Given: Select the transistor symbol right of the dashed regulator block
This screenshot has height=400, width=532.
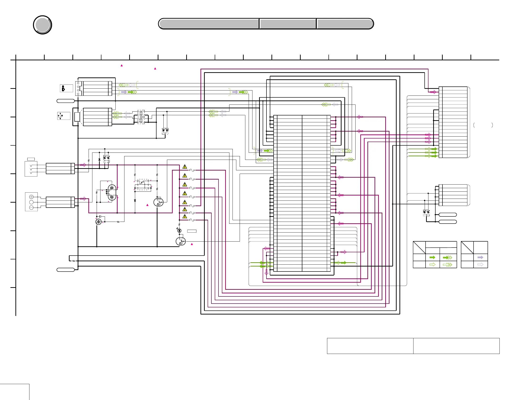Looking at the screenshot, I should pos(158,202).
